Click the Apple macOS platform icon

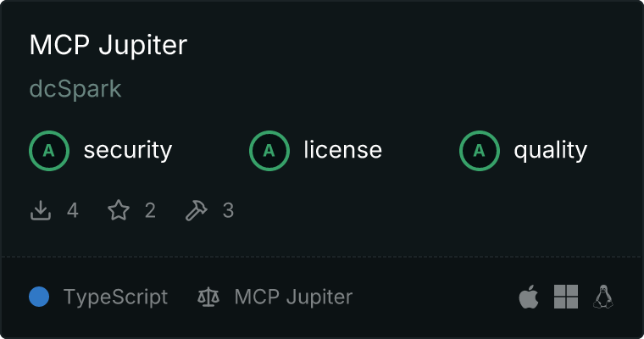[529, 297]
